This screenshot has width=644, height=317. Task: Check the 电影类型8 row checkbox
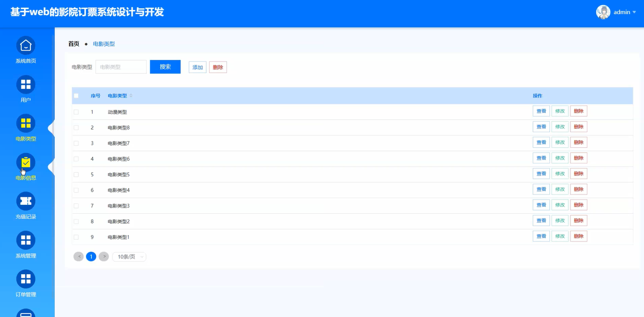pos(76,128)
